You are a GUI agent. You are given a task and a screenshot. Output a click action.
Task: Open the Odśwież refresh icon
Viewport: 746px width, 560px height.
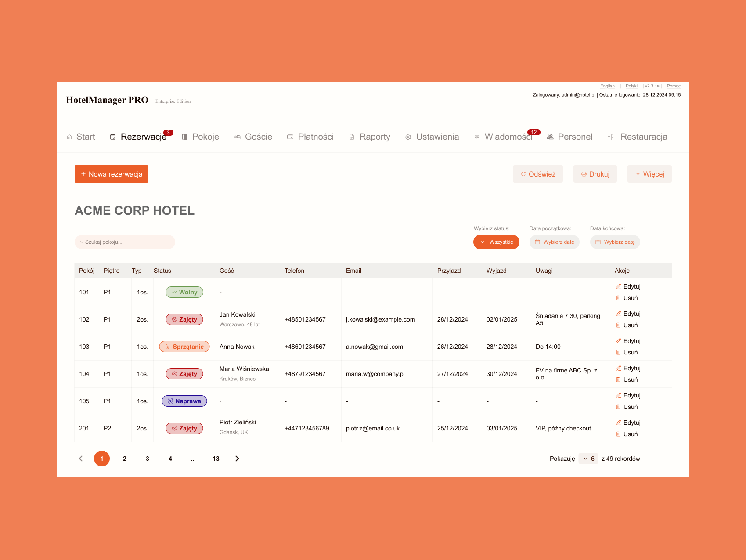[523, 174]
